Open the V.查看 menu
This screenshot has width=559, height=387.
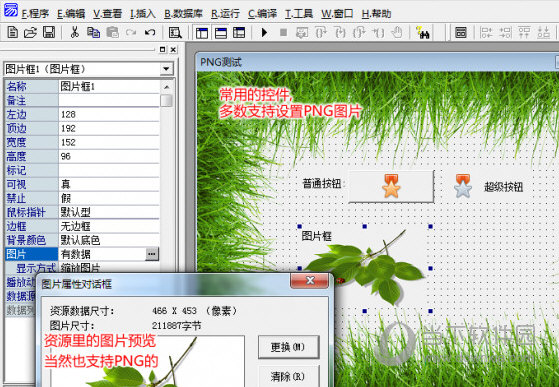click(x=107, y=14)
